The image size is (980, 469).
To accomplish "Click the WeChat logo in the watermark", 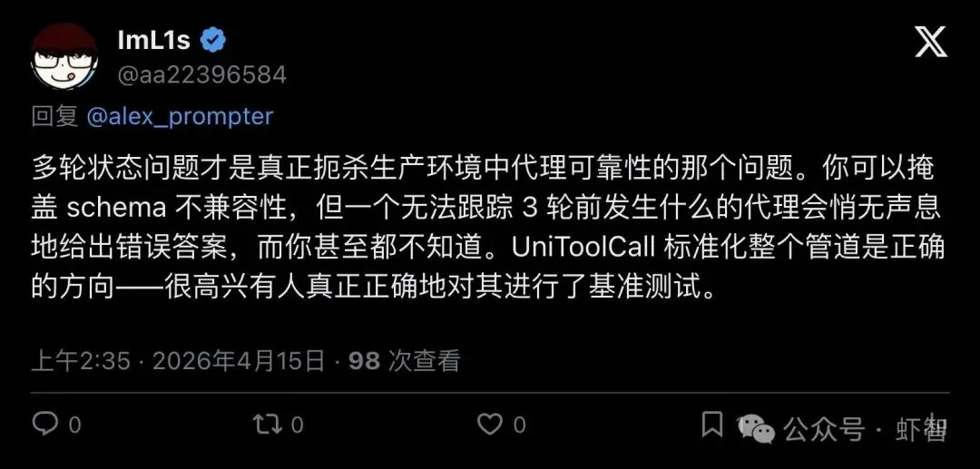I will click(x=757, y=428).
